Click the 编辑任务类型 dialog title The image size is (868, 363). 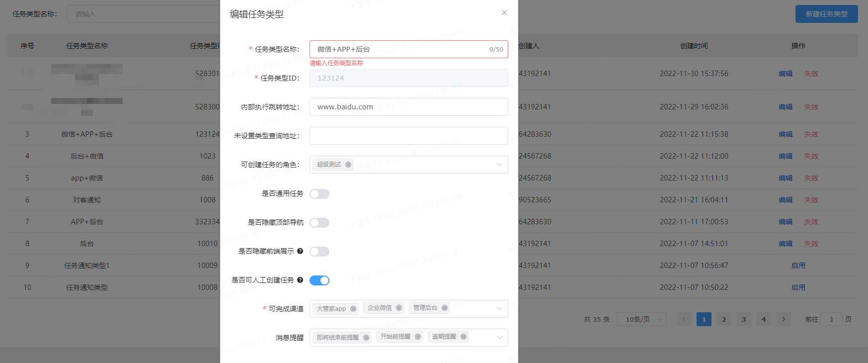257,14
